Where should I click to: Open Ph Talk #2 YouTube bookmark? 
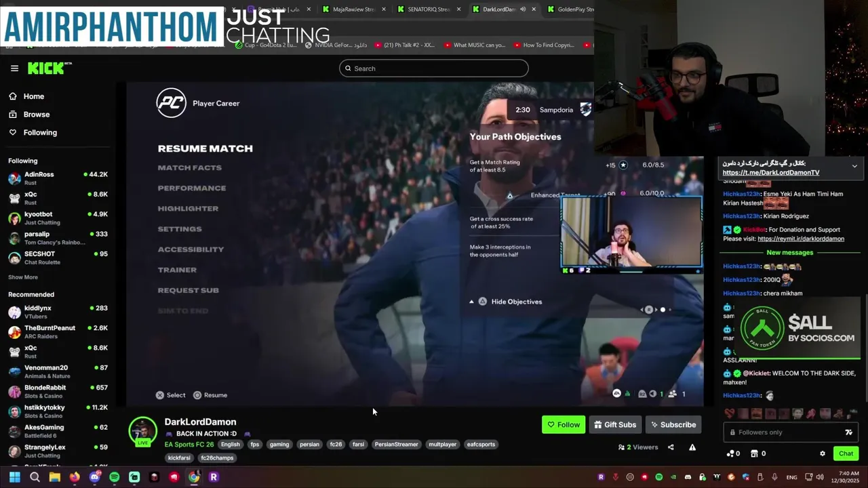[405, 45]
